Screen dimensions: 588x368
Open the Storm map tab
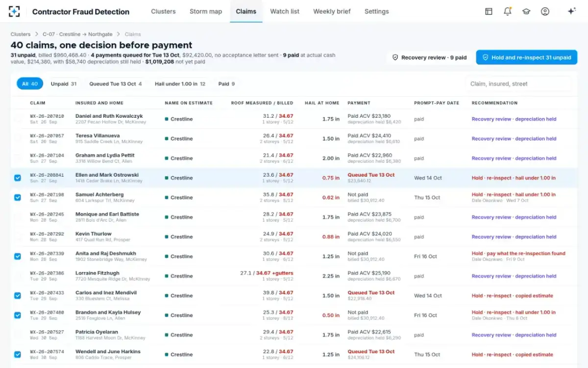(206, 11)
